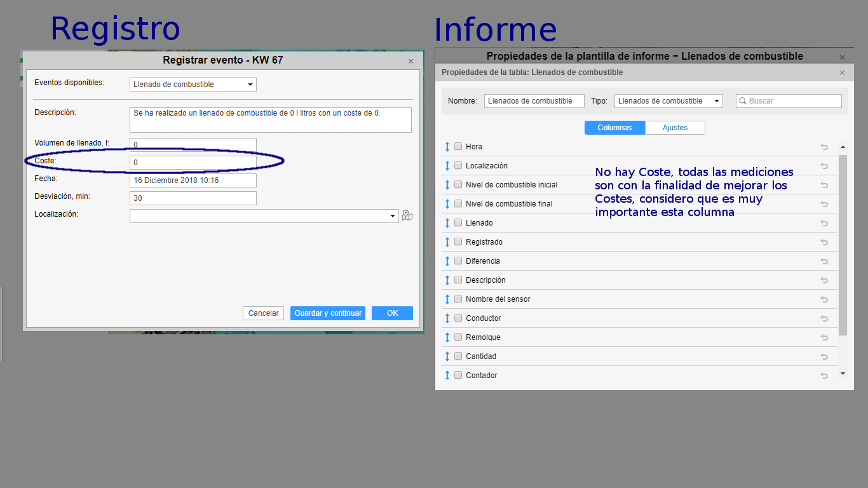Click reset arrow icon for Llenado row
The image size is (868, 488).
(x=824, y=223)
